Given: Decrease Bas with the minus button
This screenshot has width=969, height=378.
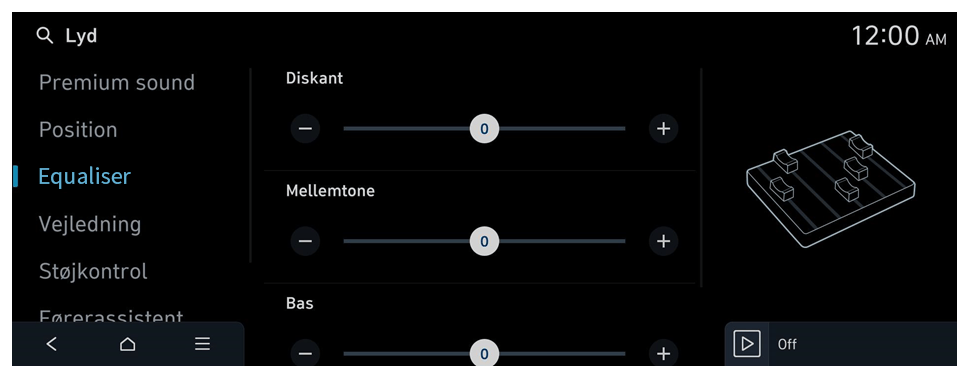Looking at the screenshot, I should click(x=305, y=353).
